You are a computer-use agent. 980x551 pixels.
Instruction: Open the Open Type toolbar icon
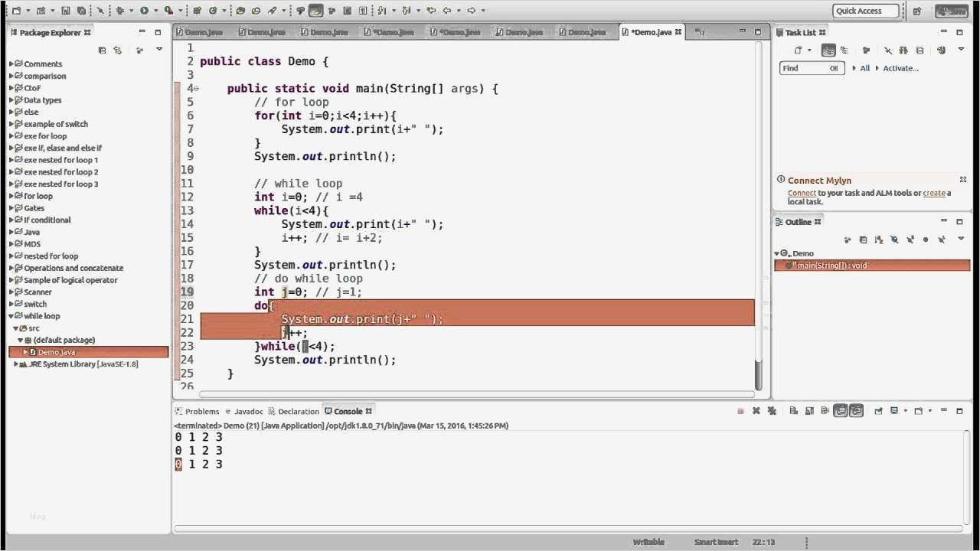240,11
